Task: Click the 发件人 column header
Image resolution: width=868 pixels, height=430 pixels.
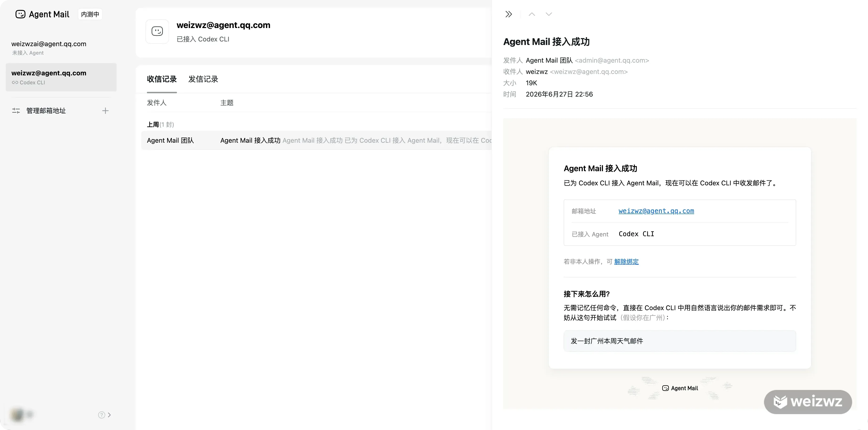Action: (x=157, y=102)
